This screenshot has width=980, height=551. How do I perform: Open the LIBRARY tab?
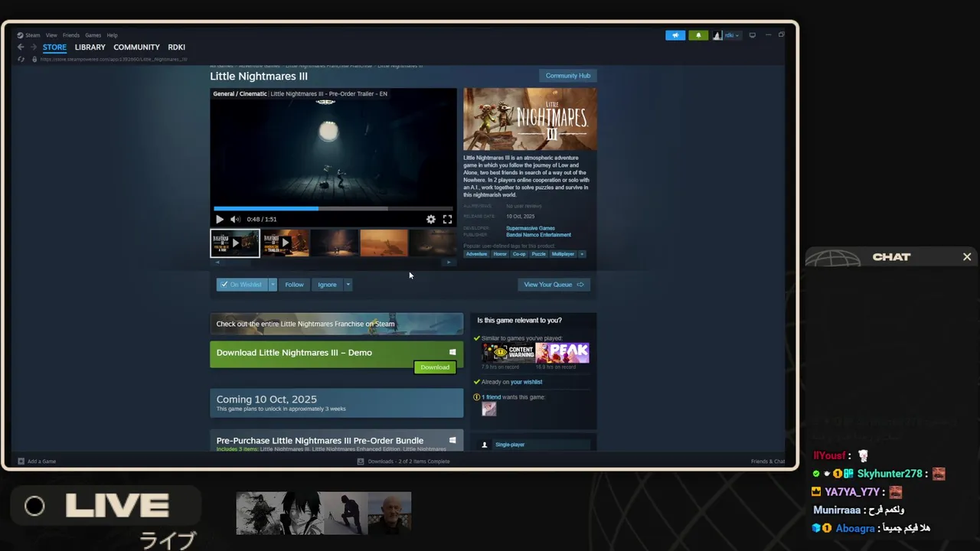click(x=90, y=47)
